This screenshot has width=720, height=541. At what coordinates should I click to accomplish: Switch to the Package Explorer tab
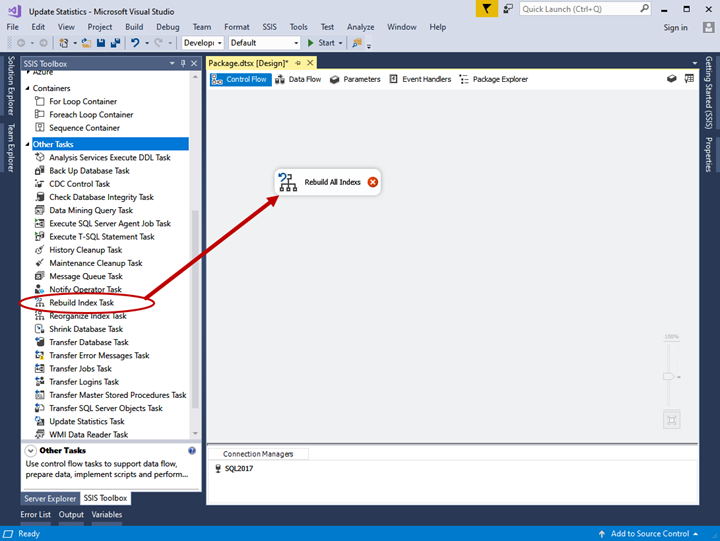coord(494,79)
